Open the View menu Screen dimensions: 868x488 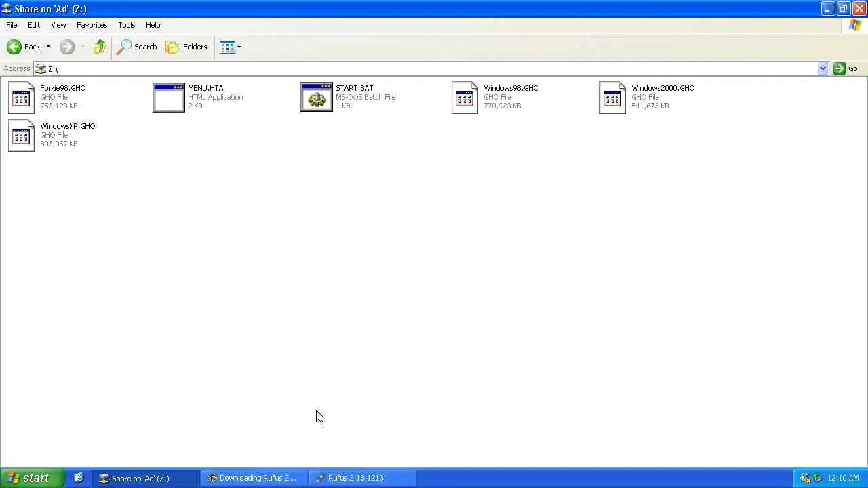(58, 25)
